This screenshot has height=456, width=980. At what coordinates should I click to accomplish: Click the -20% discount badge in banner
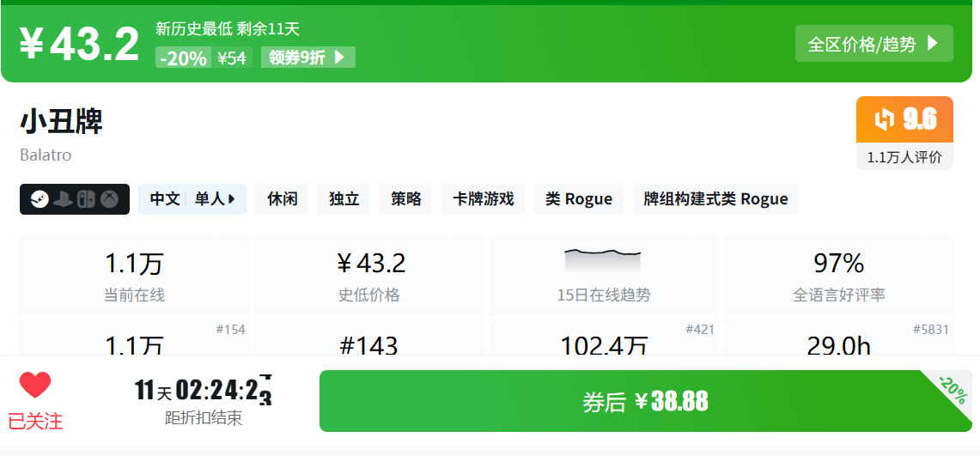(183, 58)
